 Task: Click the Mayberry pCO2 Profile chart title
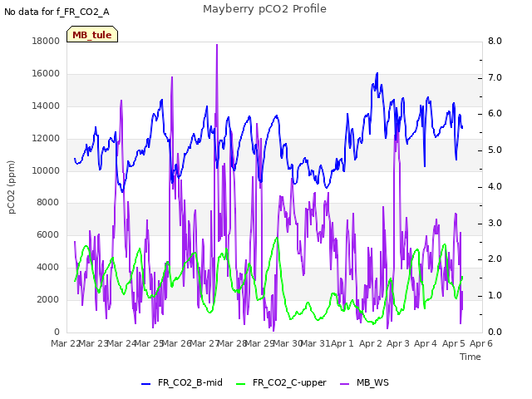click(x=264, y=9)
